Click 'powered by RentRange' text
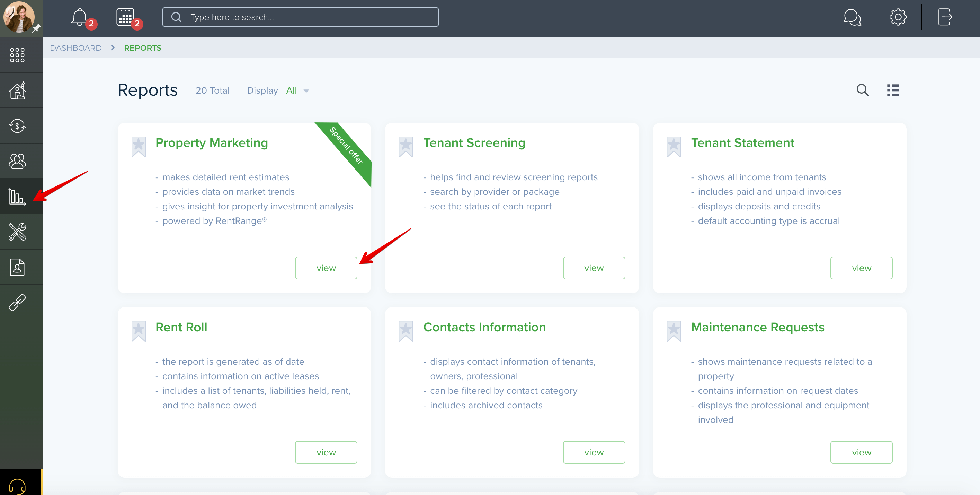Viewport: 980px width, 495px height. pyautogui.click(x=215, y=221)
